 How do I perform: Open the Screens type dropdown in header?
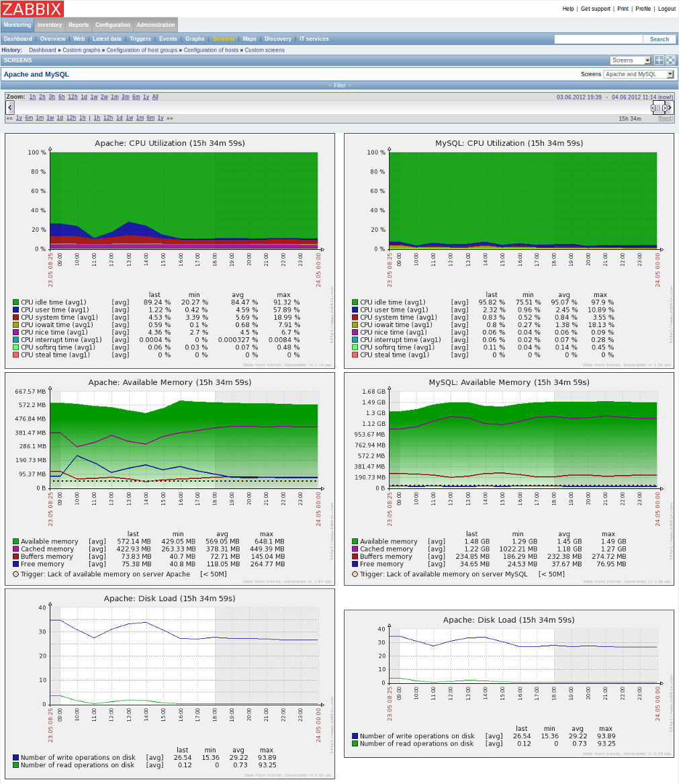[x=630, y=60]
